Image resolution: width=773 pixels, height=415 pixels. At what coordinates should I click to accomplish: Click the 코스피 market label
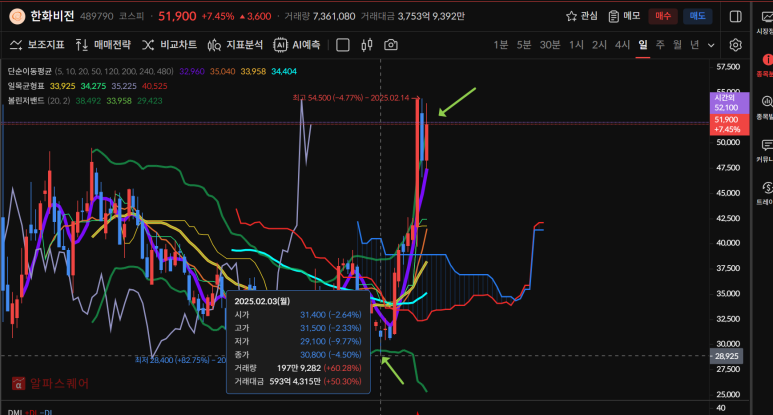(131, 16)
